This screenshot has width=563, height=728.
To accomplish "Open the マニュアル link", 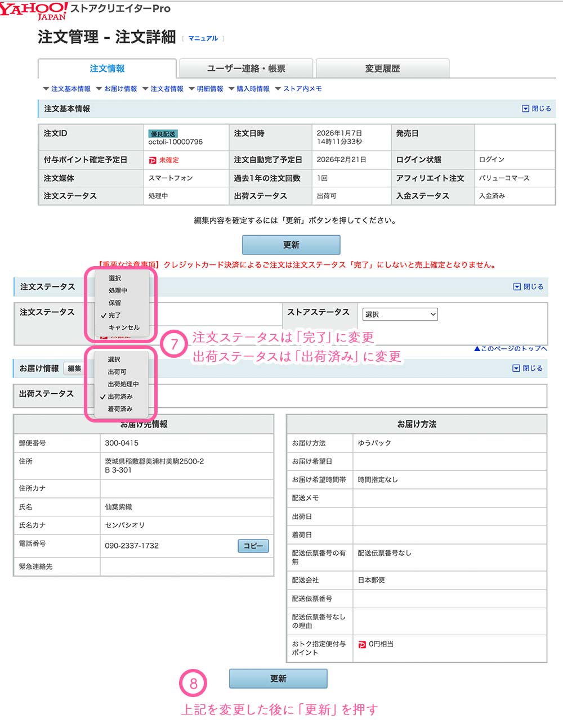I will coord(203,38).
